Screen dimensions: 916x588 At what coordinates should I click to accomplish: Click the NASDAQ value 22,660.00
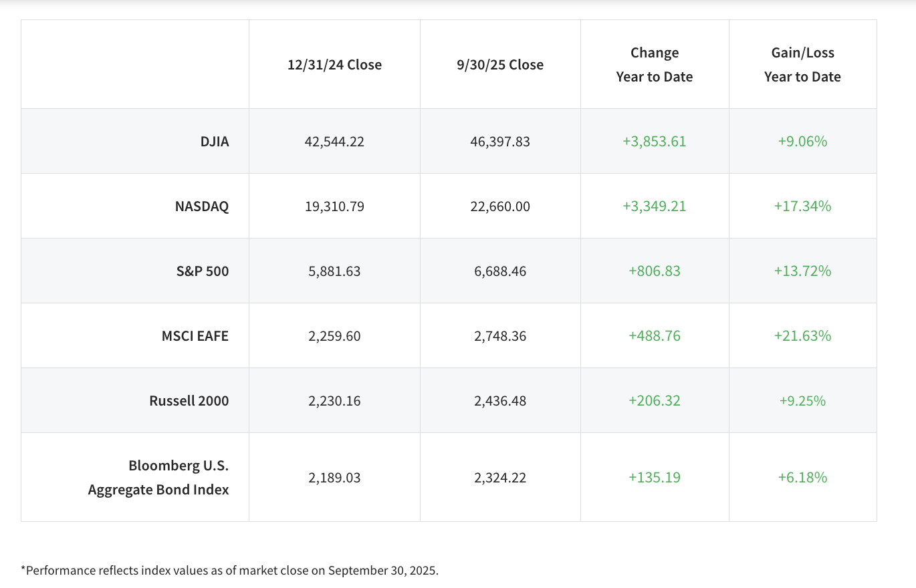pyautogui.click(x=500, y=206)
